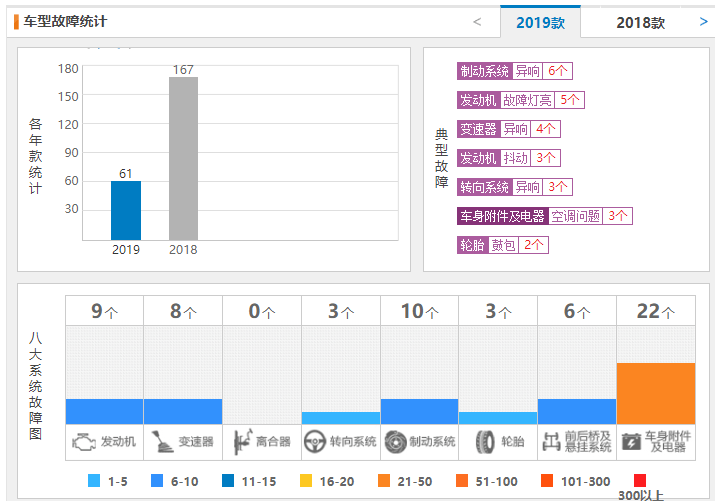Go to next model years arrow

pos(704,21)
